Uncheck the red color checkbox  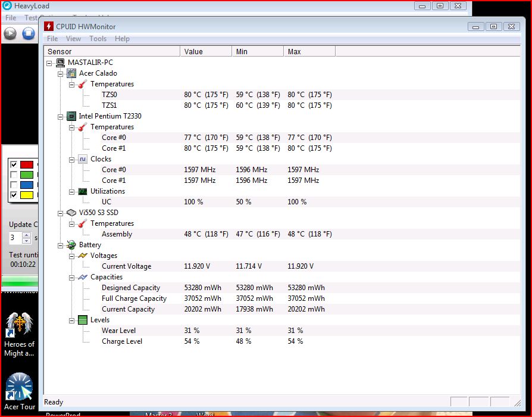[13, 164]
